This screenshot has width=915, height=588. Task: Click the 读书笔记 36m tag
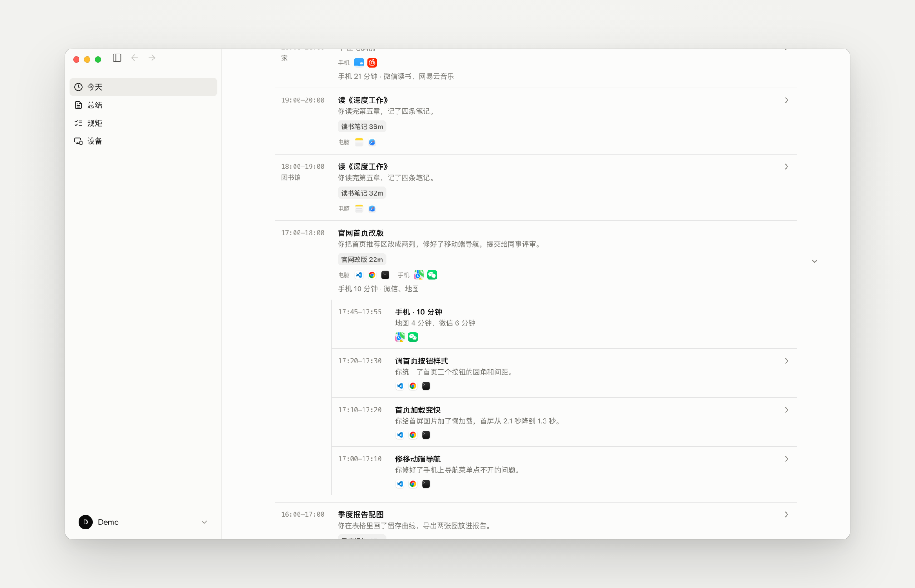point(362,127)
